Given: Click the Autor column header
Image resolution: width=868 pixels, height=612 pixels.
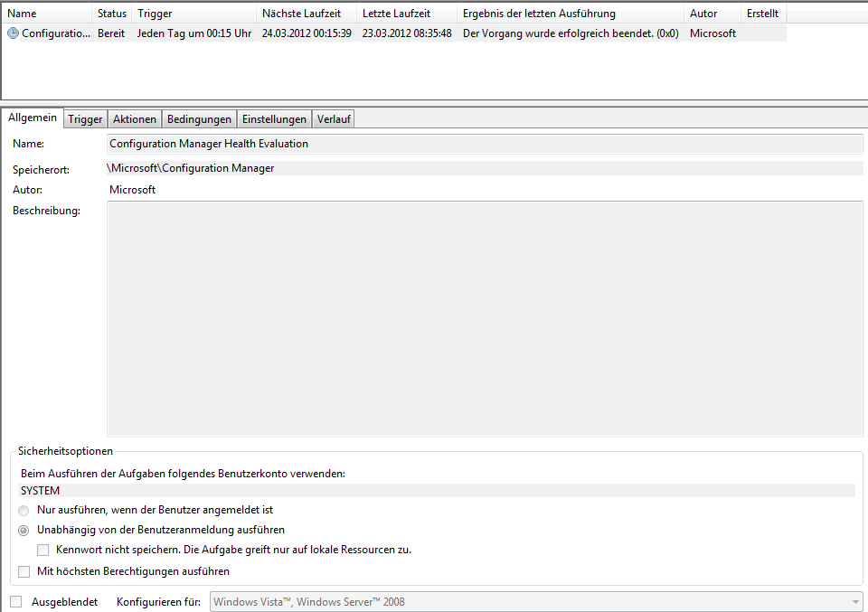Looking at the screenshot, I should pos(712,14).
